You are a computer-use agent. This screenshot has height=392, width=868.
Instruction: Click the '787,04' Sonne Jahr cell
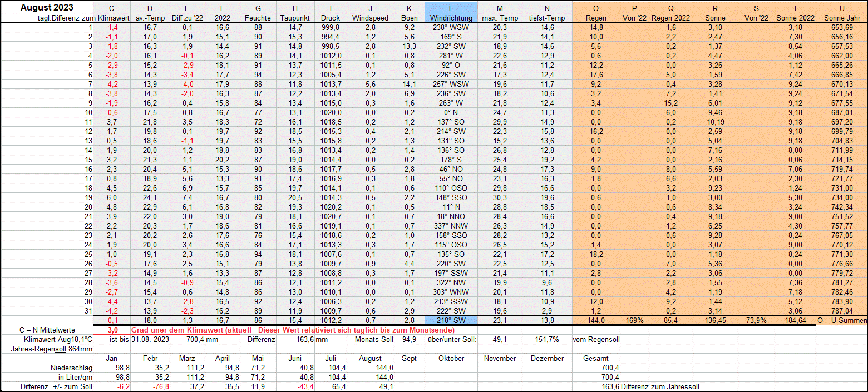tap(842, 311)
